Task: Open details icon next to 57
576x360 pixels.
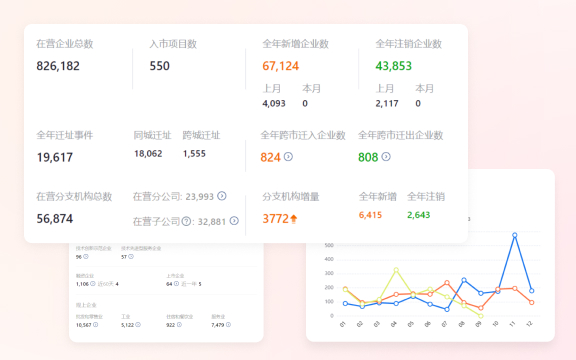Action: point(131,257)
